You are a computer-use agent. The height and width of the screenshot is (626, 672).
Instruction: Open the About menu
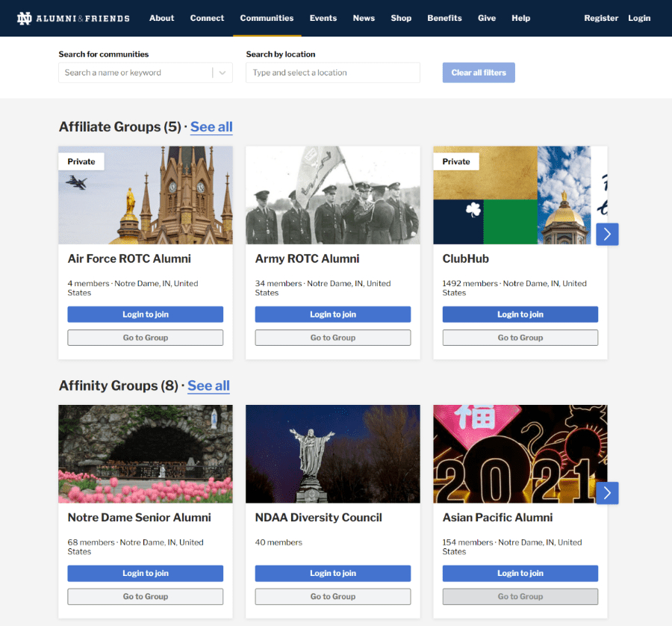pyautogui.click(x=161, y=18)
